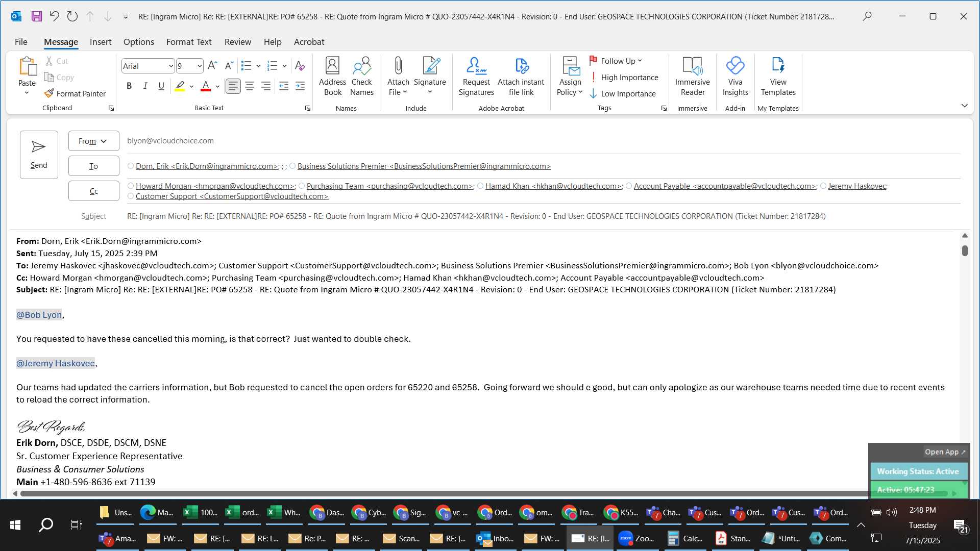Screen dimensions: 980x551
Task: Open the Attach File menu
Action: (x=398, y=77)
